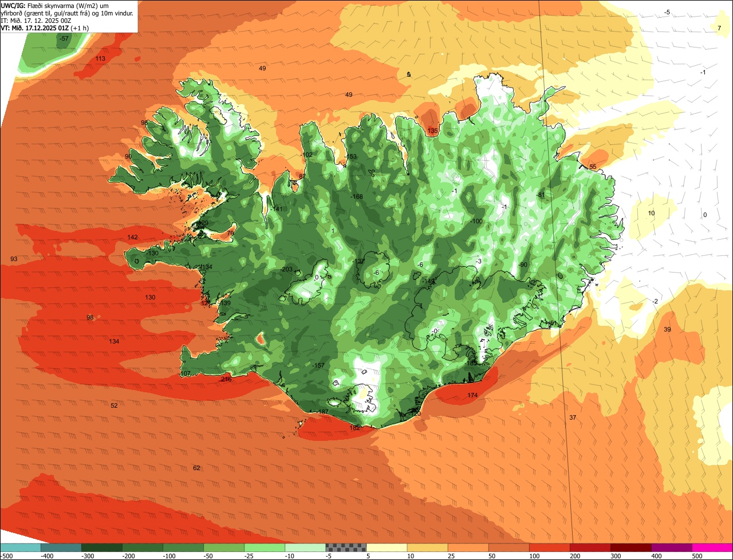The width and height of the screenshot is (733, 560).
Task: Pick the 200 to 300 red swatch
Action: click(x=590, y=547)
